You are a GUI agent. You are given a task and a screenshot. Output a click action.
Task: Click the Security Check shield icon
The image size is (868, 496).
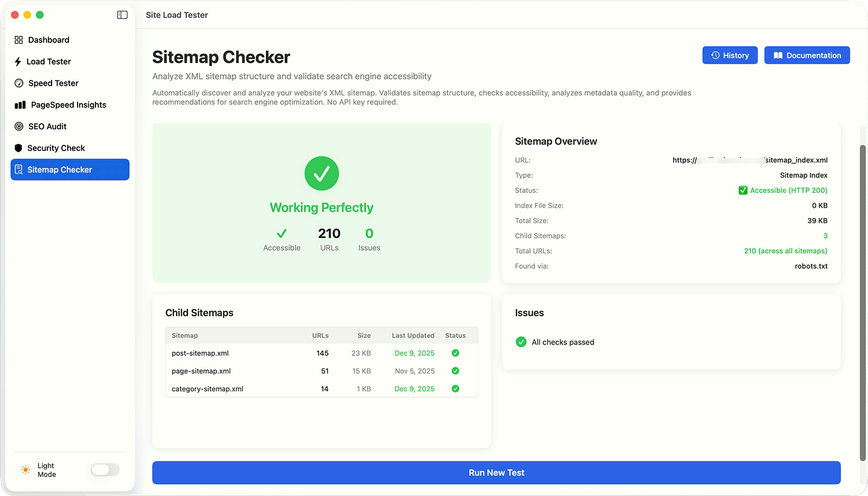[x=18, y=148]
